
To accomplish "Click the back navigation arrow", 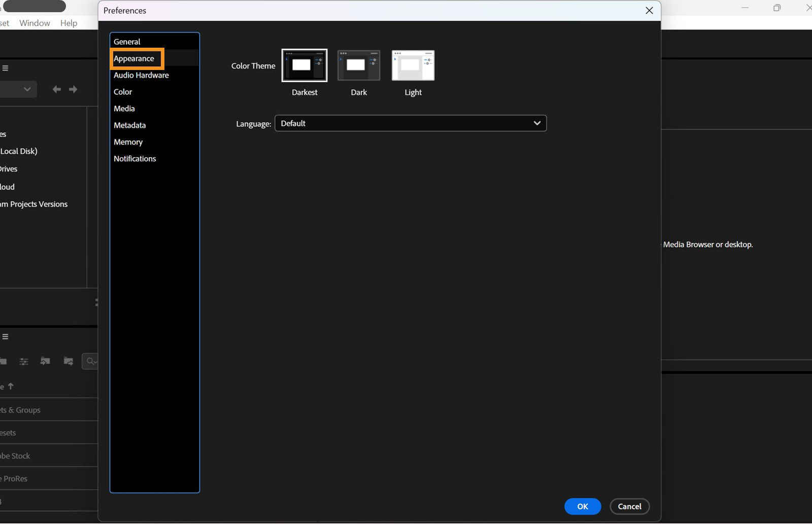I will point(57,89).
